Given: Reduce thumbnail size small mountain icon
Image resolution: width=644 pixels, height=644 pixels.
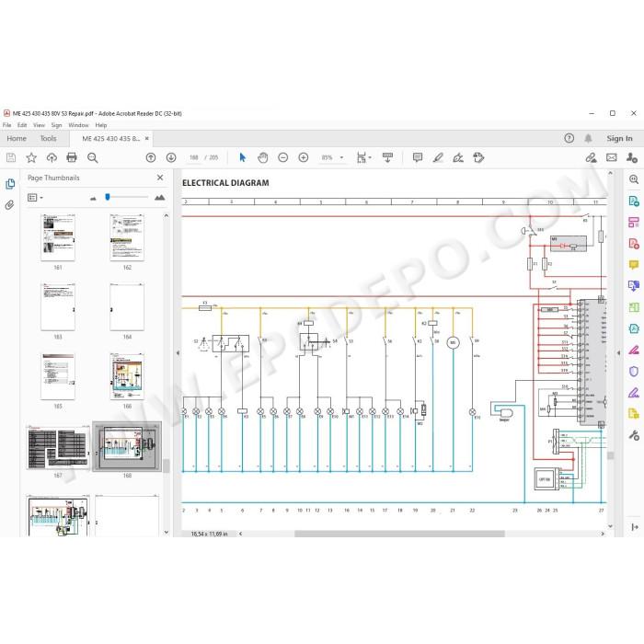Looking at the screenshot, I should coord(93,199).
